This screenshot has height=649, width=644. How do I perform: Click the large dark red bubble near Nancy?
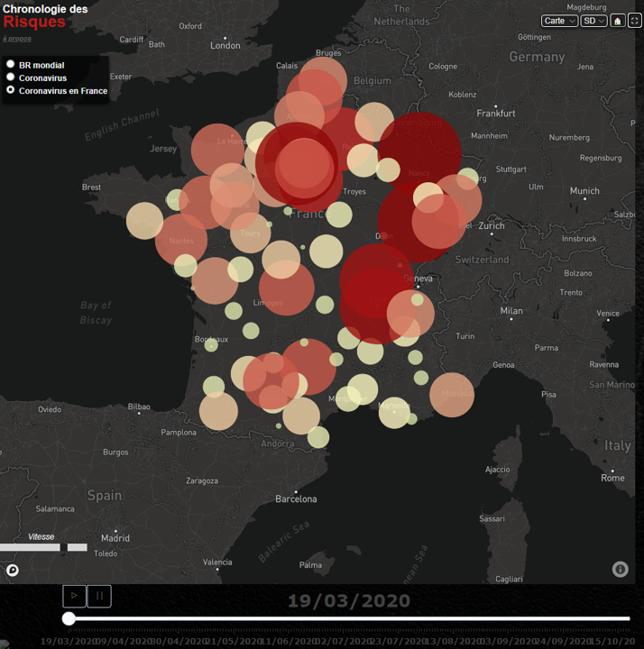pos(419,151)
